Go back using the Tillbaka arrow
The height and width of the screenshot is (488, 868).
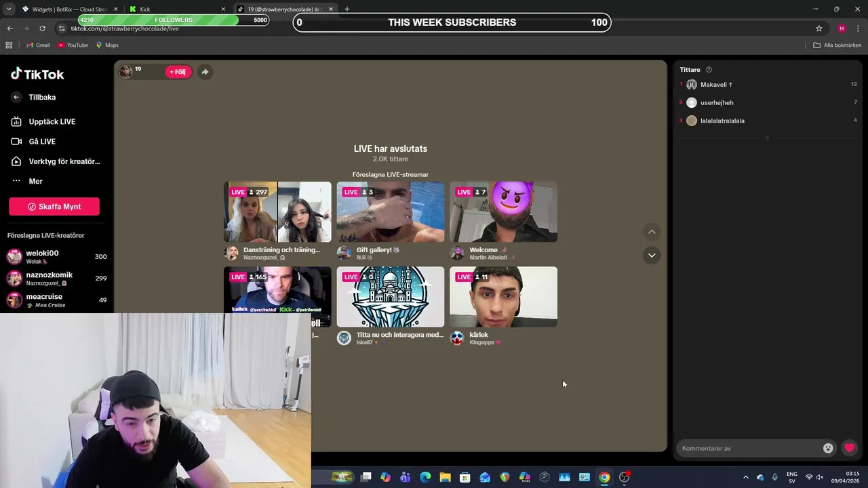(16, 98)
